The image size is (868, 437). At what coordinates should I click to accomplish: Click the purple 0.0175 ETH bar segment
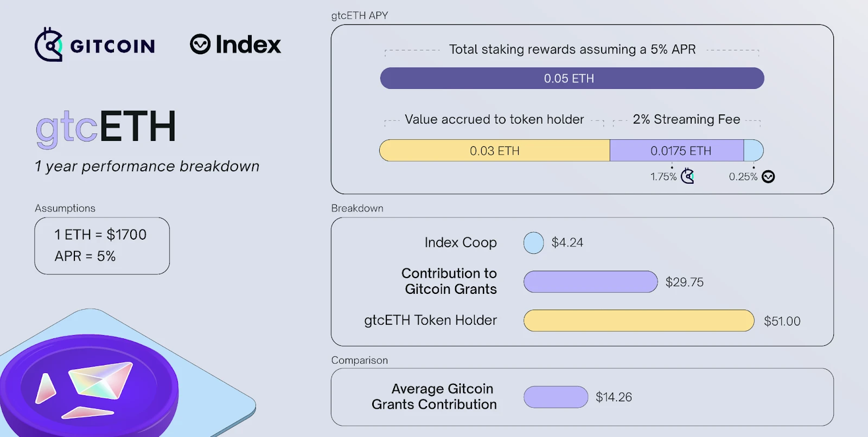(x=676, y=151)
